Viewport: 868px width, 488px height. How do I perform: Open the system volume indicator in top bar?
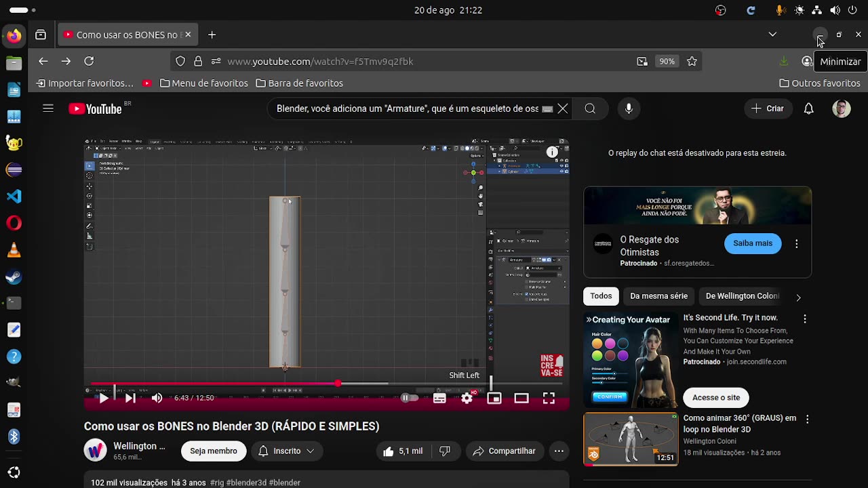pyautogui.click(x=835, y=10)
